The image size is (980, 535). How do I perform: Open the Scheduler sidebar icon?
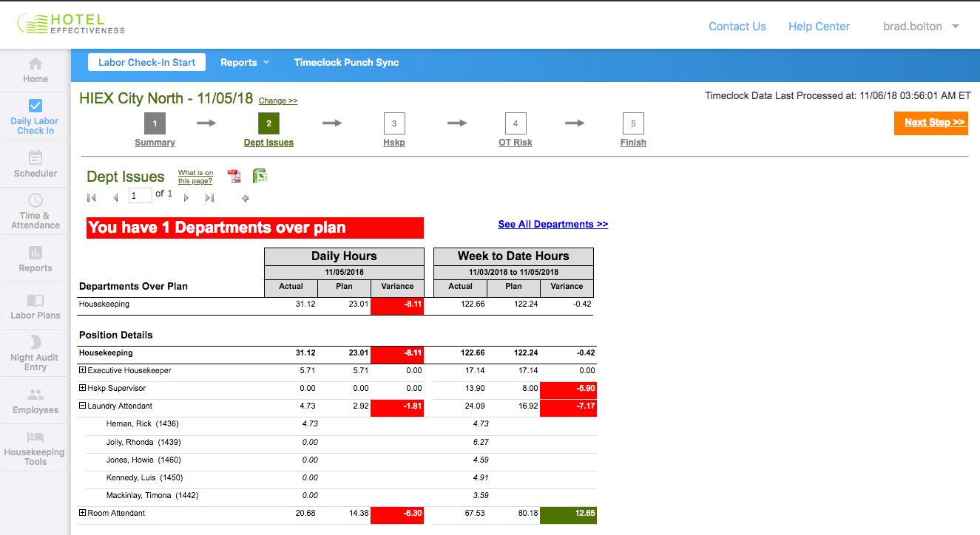35,157
